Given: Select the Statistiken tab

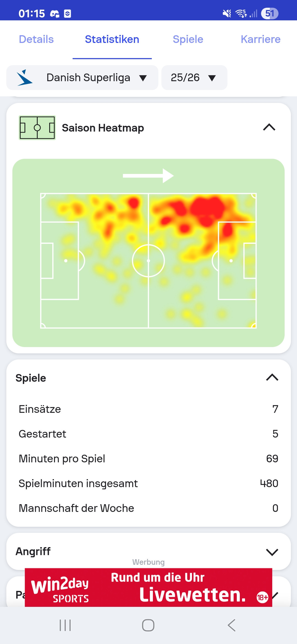Looking at the screenshot, I should (112, 39).
